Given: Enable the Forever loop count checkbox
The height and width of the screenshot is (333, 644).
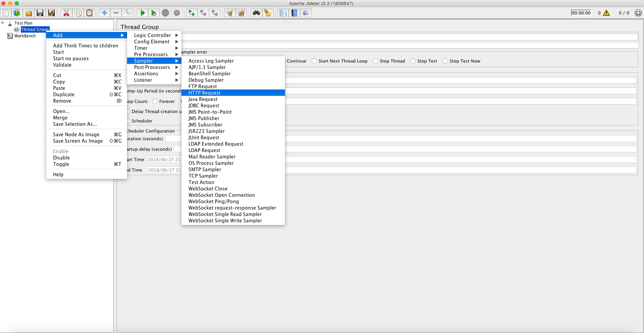Looking at the screenshot, I should (155, 101).
